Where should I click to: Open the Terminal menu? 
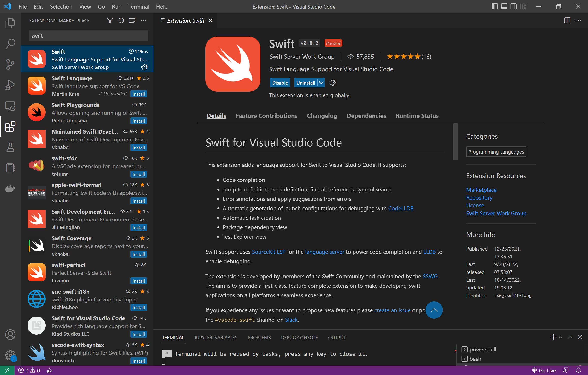(x=138, y=7)
